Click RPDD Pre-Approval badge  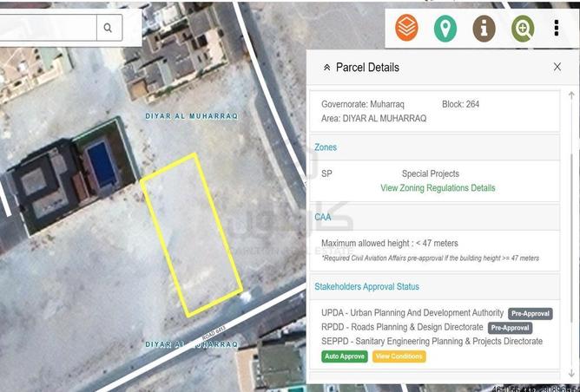click(x=510, y=328)
